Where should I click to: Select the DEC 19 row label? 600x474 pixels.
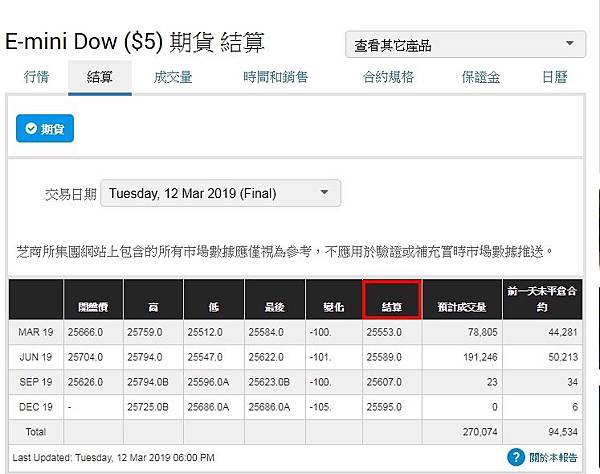pyautogui.click(x=36, y=407)
